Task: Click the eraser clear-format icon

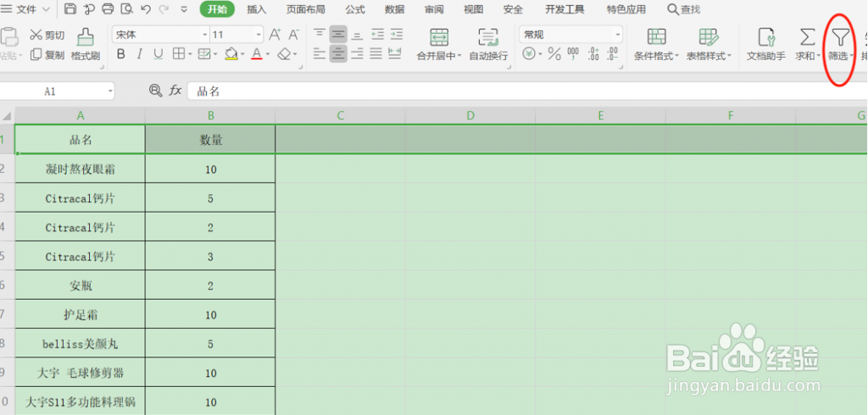Action: (284, 53)
